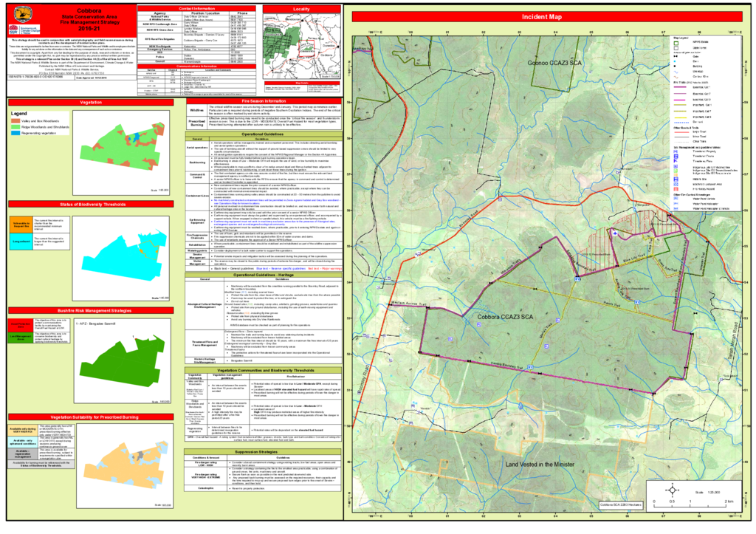Click the Prescribed Burning suitability map thumbnail

(125, 465)
